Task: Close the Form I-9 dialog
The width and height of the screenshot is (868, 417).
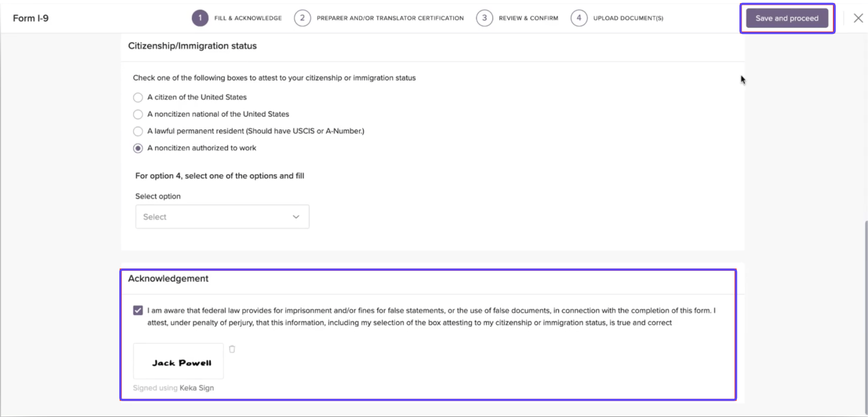Action: point(858,18)
